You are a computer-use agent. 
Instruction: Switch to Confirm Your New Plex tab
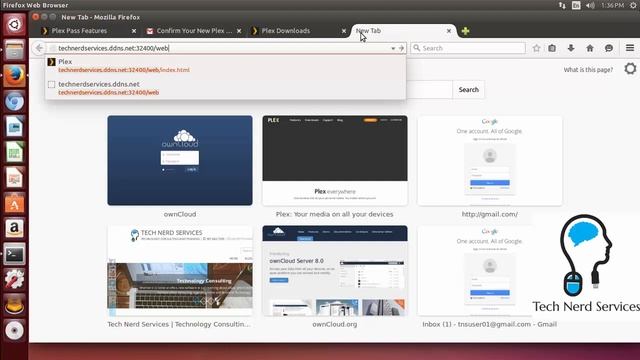[193, 31]
